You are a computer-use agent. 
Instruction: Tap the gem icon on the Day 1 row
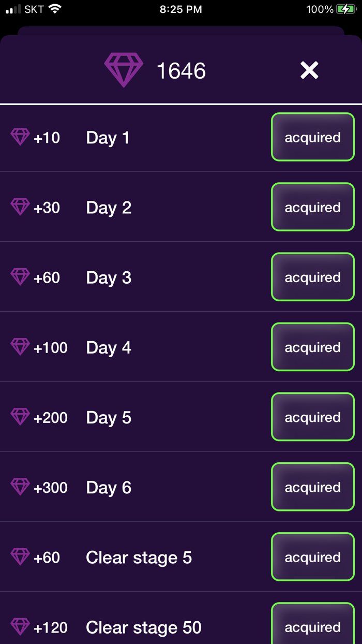click(x=20, y=137)
